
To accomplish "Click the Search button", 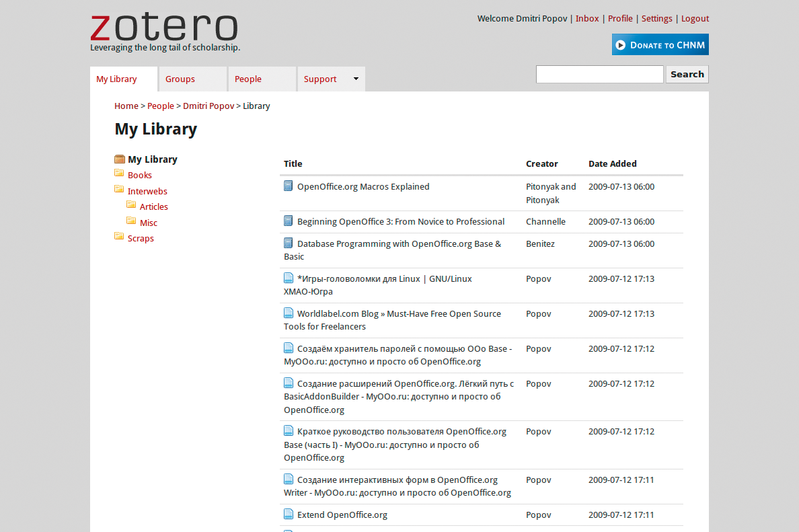I will click(x=687, y=75).
